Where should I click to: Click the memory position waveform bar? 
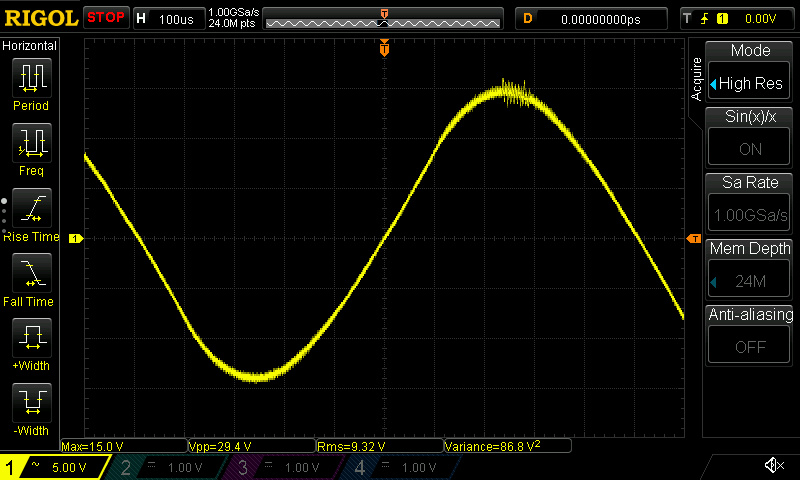tap(383, 20)
